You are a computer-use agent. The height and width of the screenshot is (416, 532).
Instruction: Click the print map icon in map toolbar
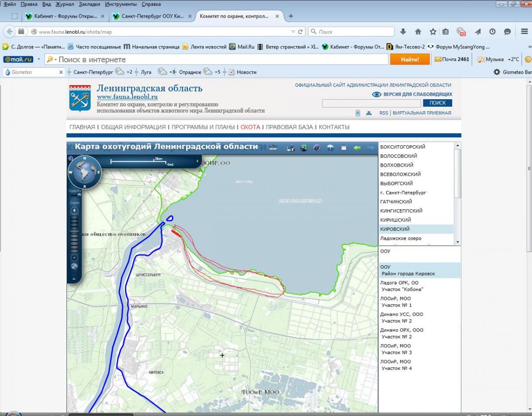tap(290, 148)
